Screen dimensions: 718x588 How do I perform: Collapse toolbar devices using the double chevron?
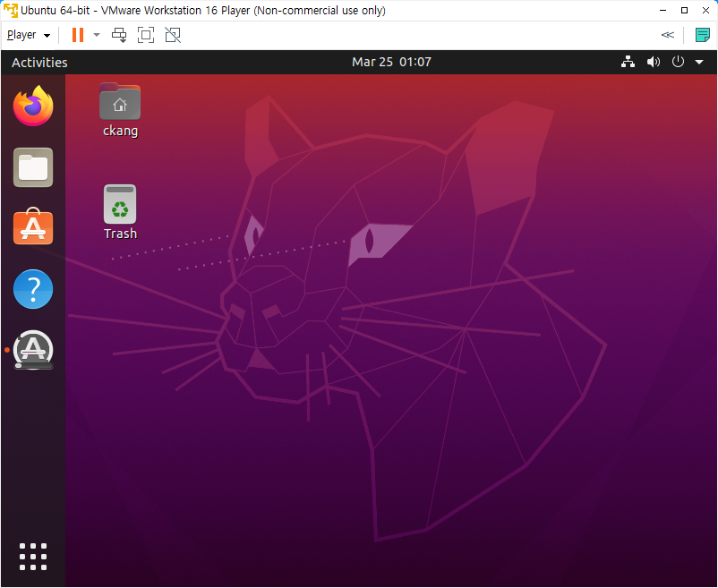(x=668, y=35)
